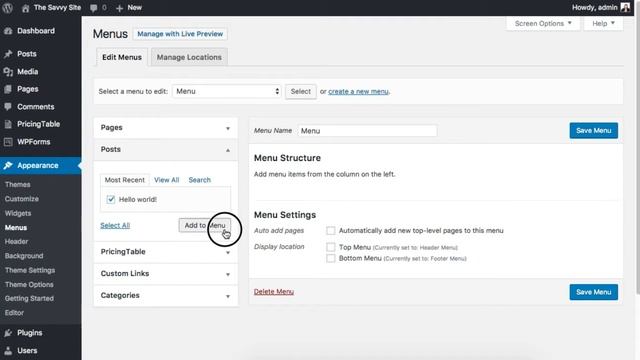Click the WPForms icon in sidebar
This screenshot has width=640, height=360.
[8, 142]
